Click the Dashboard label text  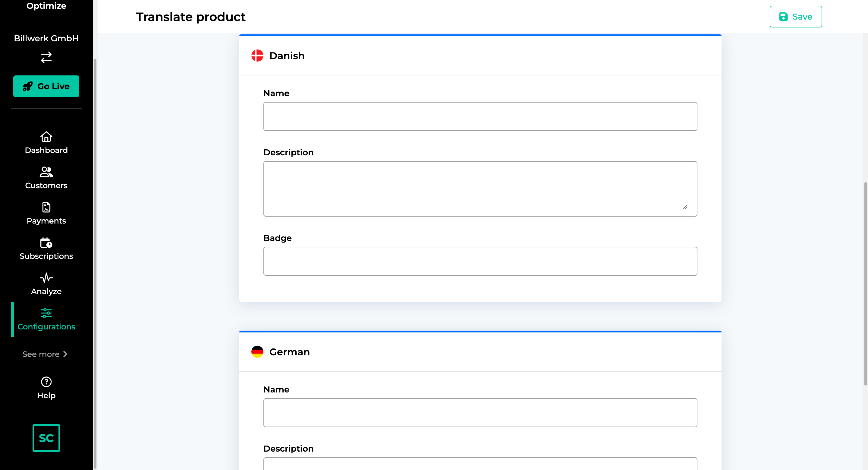(46, 150)
